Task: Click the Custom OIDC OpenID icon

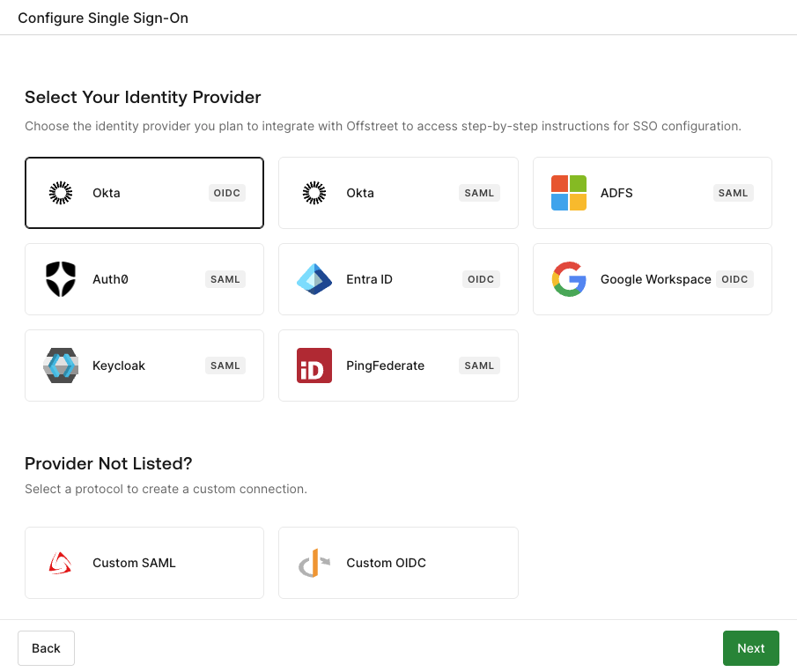Action: tap(314, 563)
